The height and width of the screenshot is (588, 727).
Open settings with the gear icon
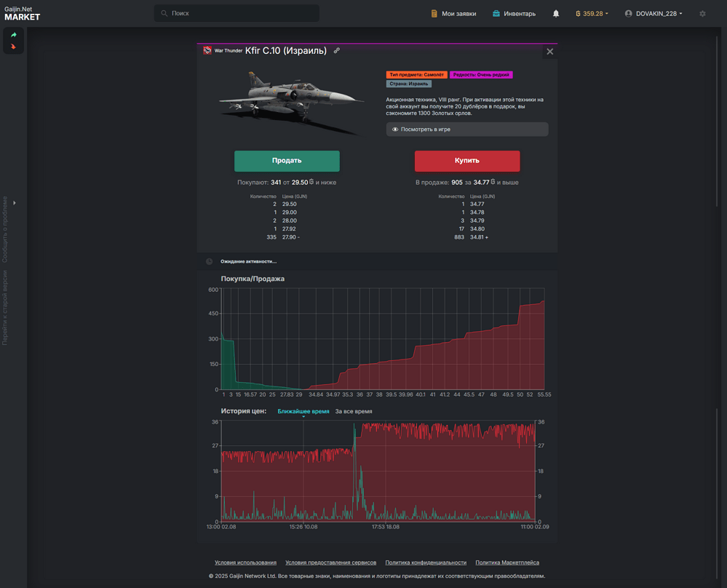[x=702, y=13]
